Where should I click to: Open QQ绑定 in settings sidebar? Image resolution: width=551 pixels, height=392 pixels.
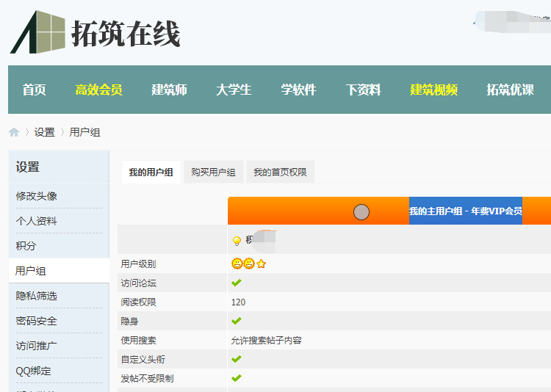tap(33, 371)
